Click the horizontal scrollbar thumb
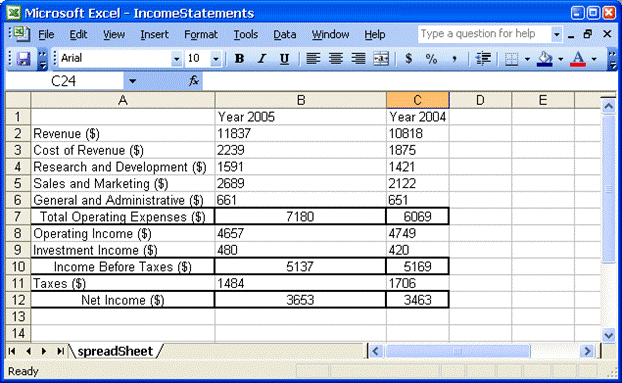Screen dimensions: 622x383 tap(457, 351)
